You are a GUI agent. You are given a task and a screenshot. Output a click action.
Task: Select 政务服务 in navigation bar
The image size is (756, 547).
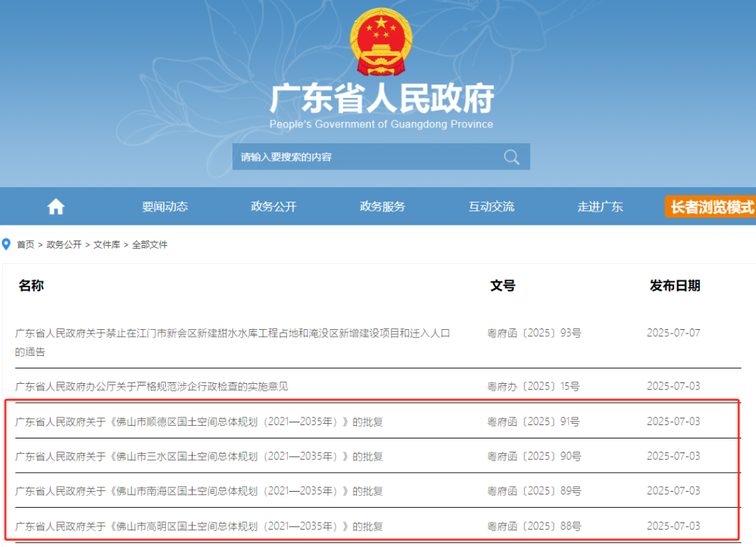pos(382,207)
